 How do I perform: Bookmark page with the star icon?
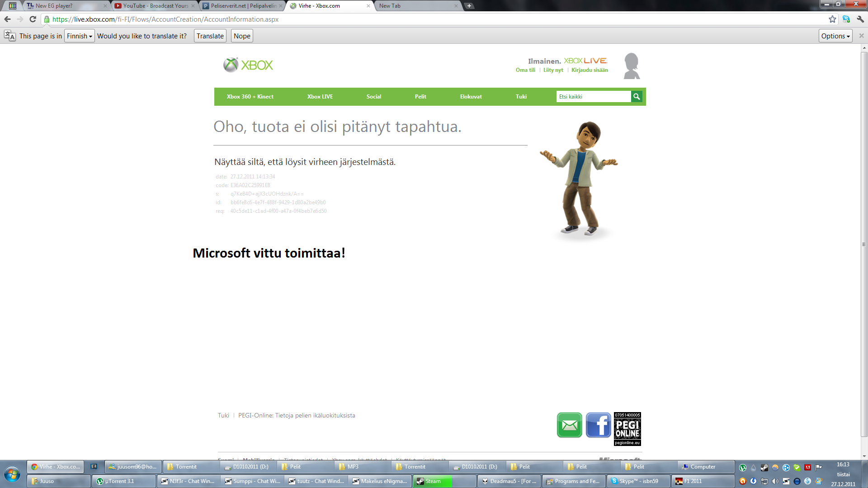[x=832, y=19]
